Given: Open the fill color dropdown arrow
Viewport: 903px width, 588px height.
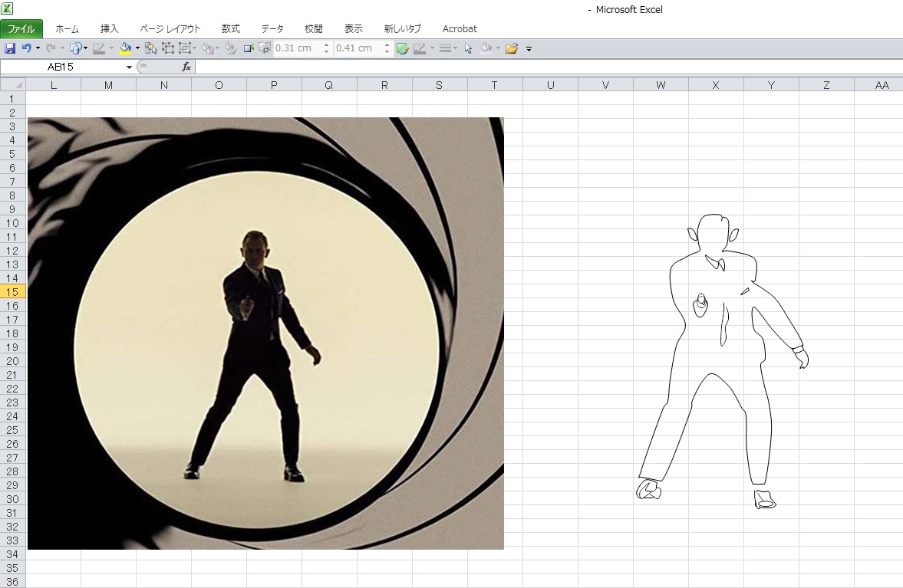Looking at the screenshot, I should (137, 48).
